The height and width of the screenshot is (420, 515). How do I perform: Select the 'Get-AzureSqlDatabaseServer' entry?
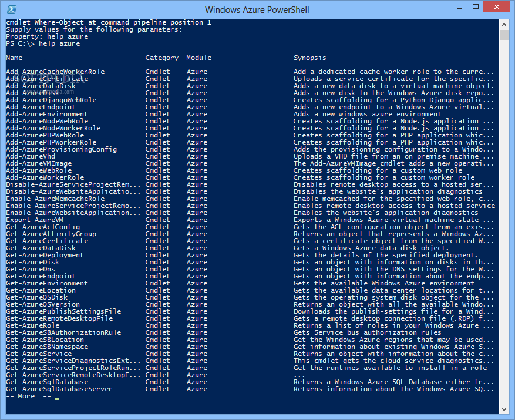click(x=59, y=389)
